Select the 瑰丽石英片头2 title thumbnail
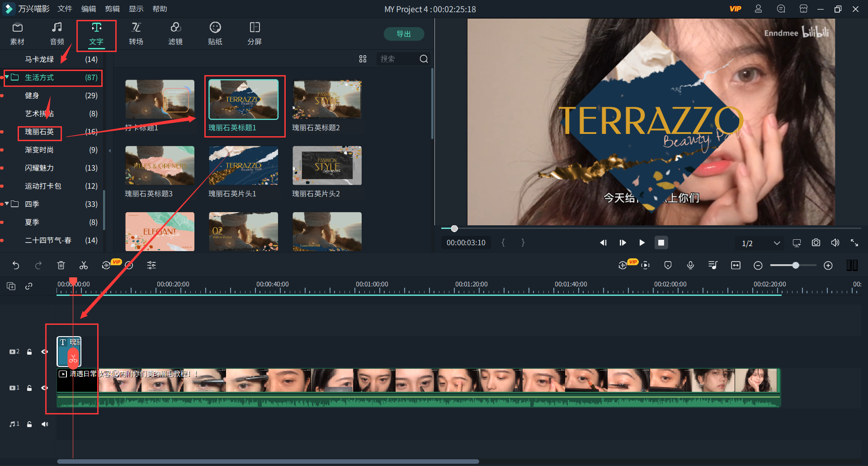The image size is (868, 466). coord(327,166)
